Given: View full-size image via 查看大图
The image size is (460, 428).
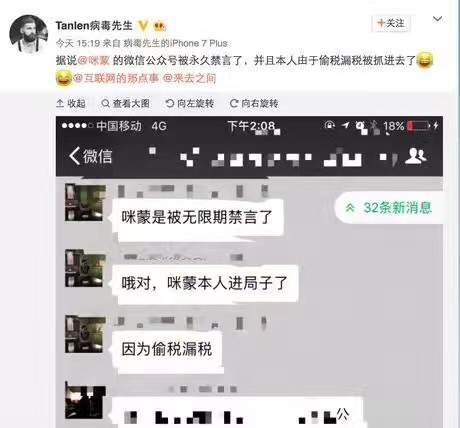Looking at the screenshot, I should click(x=125, y=104).
